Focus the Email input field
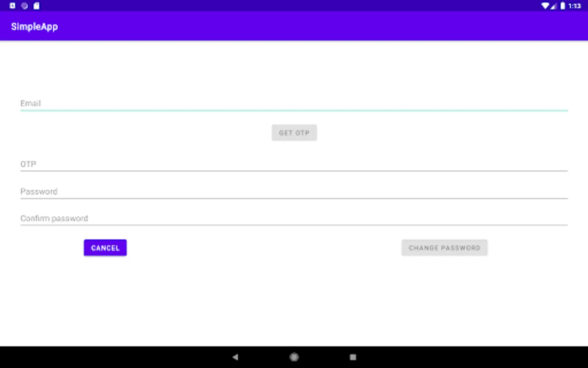The width and height of the screenshot is (588, 368). click(x=294, y=103)
